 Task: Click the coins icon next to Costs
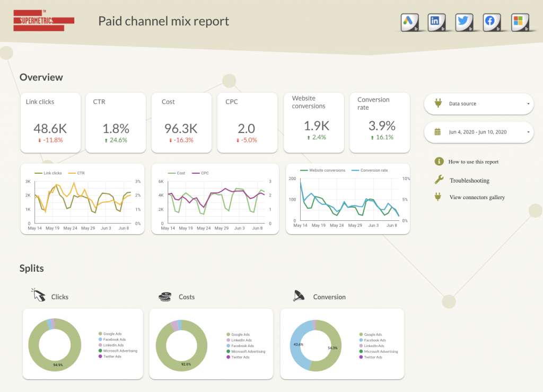(165, 297)
